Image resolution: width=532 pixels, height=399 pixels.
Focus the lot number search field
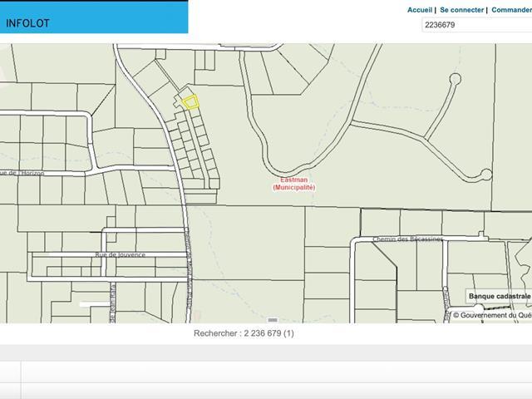pyautogui.click(x=475, y=25)
